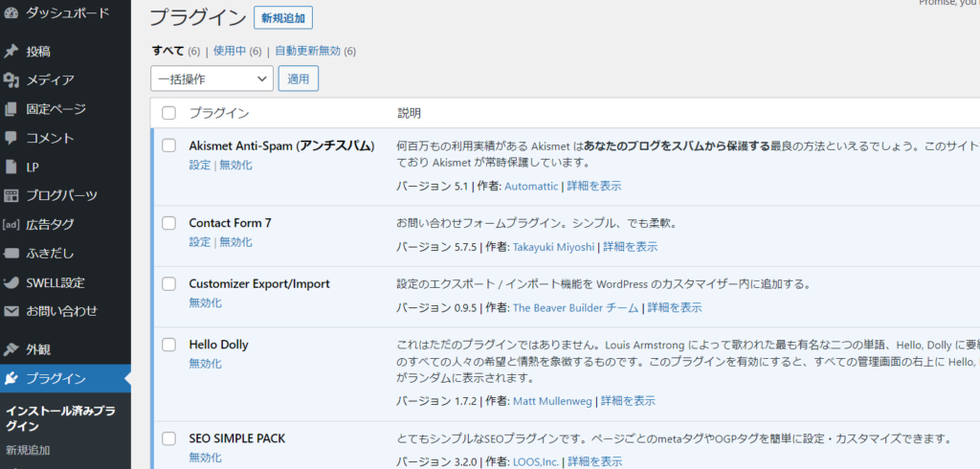Open the SWELL設定 menu
Image resolution: width=980 pixels, height=469 pixels.
click(55, 282)
